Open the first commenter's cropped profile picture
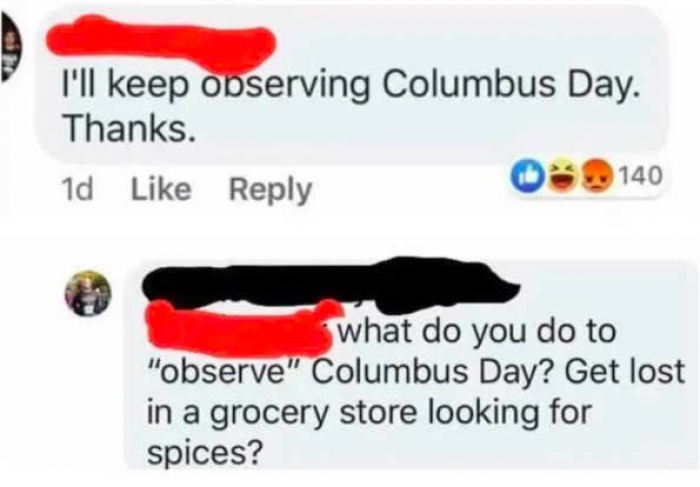The height and width of the screenshot is (487, 700). click(x=10, y=46)
